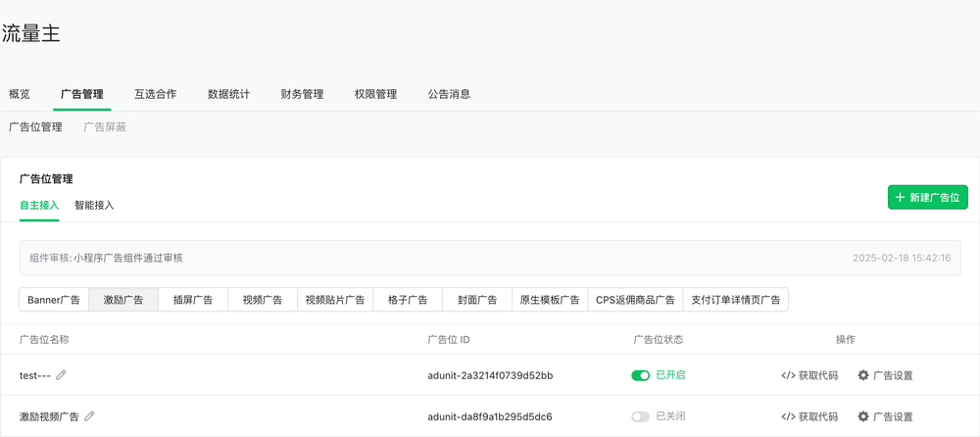
Task: Select Banner广告 ad type
Action: [x=54, y=300]
